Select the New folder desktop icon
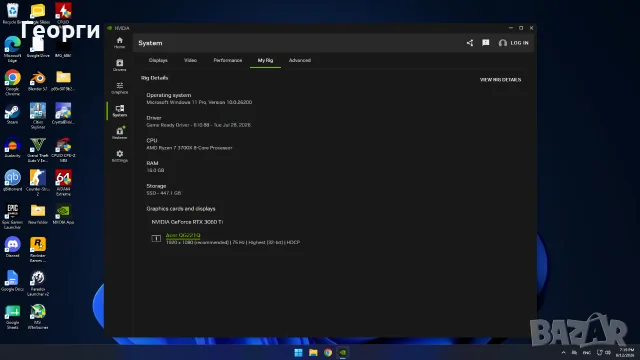The width and height of the screenshot is (640, 360). 38,214
